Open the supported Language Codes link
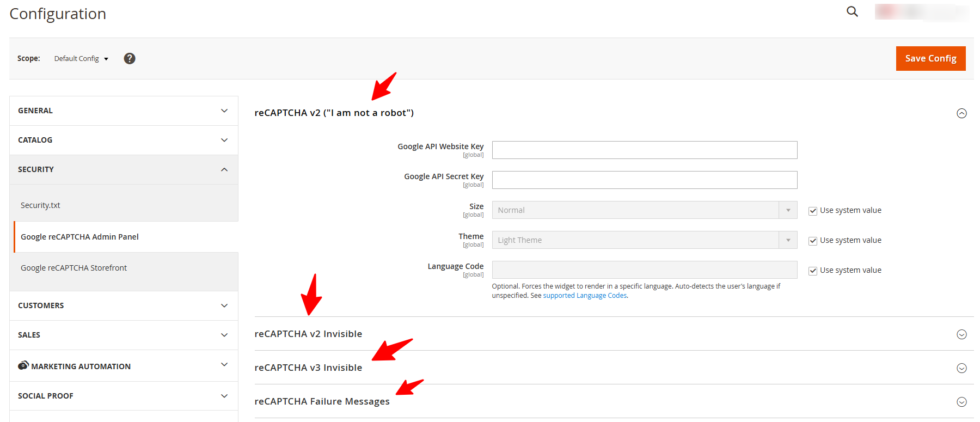The height and width of the screenshot is (422, 980). pos(585,296)
